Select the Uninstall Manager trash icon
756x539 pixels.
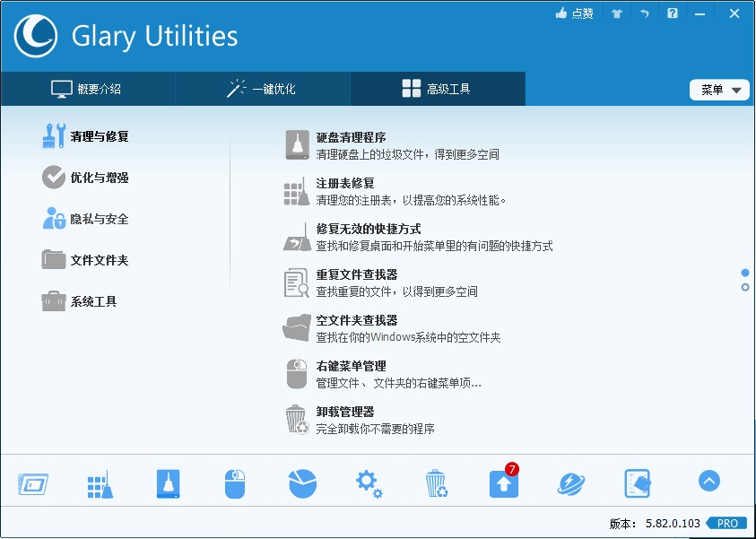point(436,482)
